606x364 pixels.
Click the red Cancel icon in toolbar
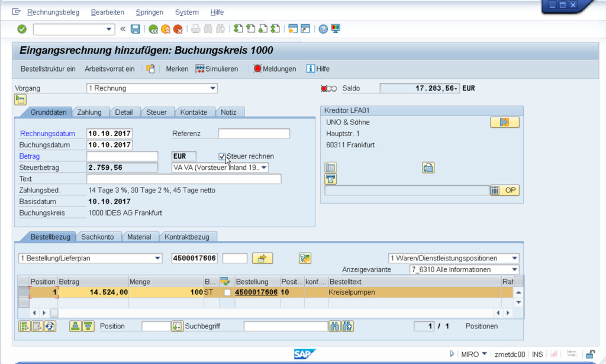pos(178,29)
